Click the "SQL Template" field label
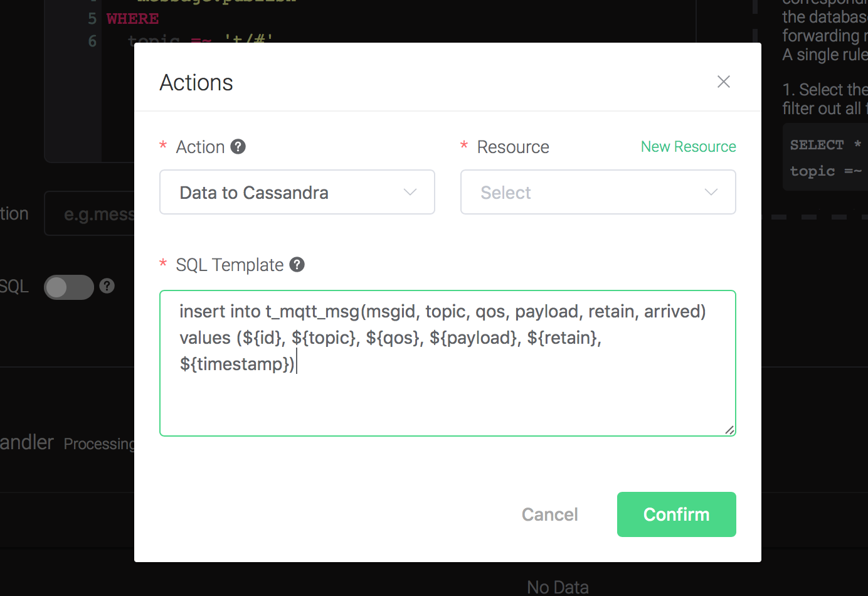The width and height of the screenshot is (868, 596). coord(230,265)
